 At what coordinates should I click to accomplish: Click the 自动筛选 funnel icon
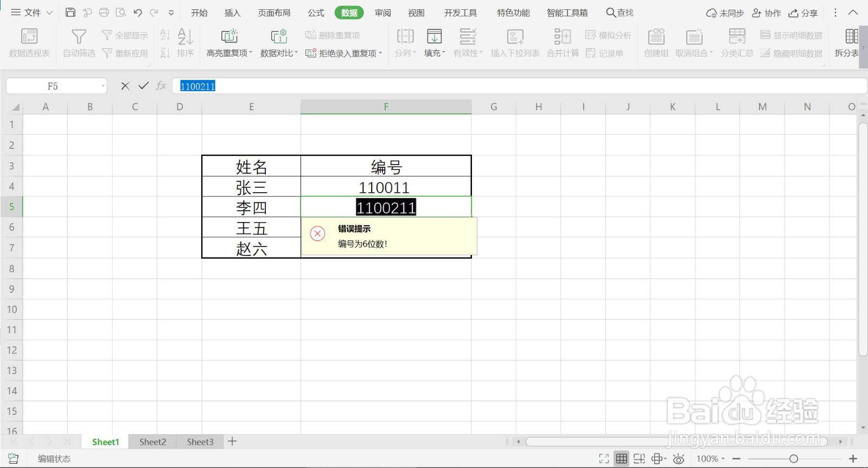(79, 37)
